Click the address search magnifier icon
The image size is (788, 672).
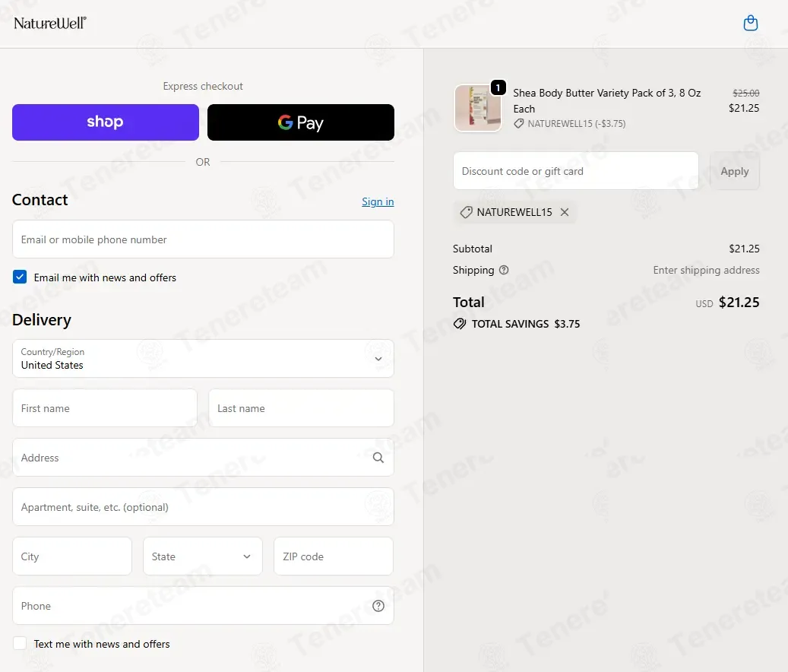click(378, 458)
